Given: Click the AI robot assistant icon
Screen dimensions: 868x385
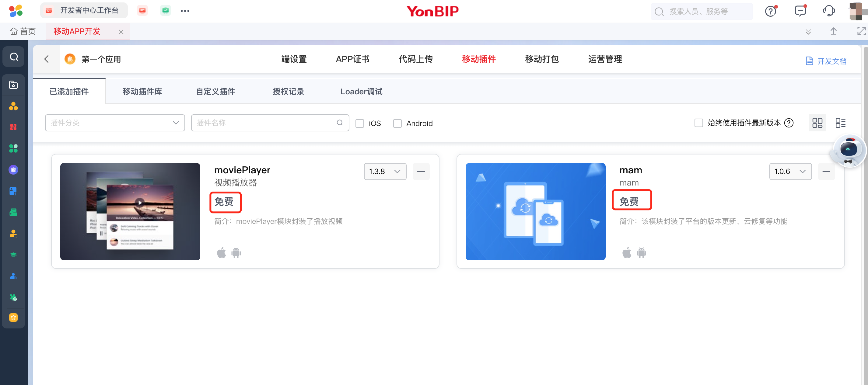Looking at the screenshot, I should (848, 150).
